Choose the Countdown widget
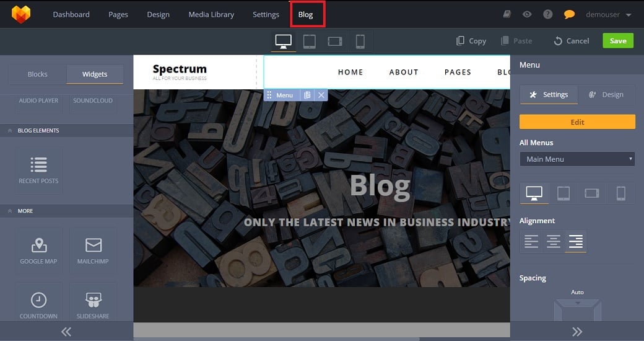 [38, 304]
